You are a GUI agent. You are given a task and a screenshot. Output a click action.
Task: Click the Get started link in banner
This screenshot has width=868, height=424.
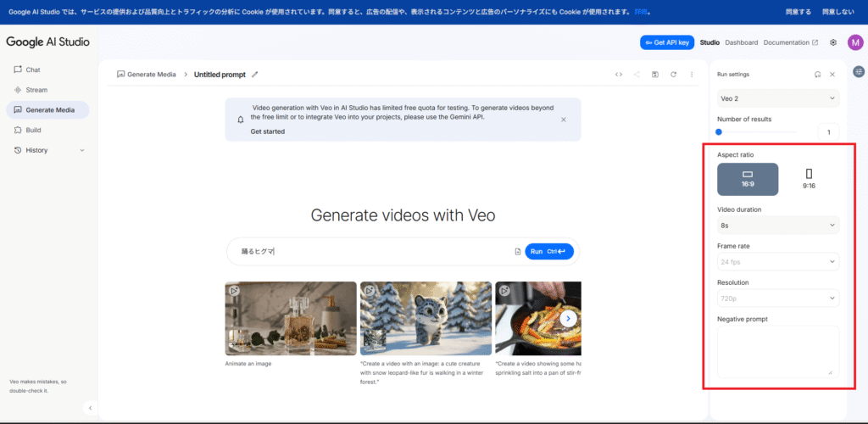pyautogui.click(x=267, y=131)
